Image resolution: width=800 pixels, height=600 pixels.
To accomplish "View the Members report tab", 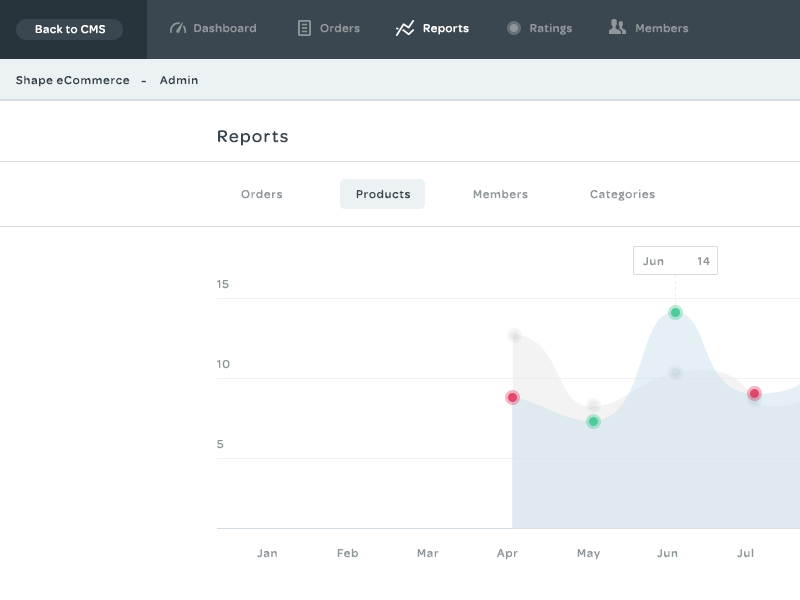I will coord(500,194).
